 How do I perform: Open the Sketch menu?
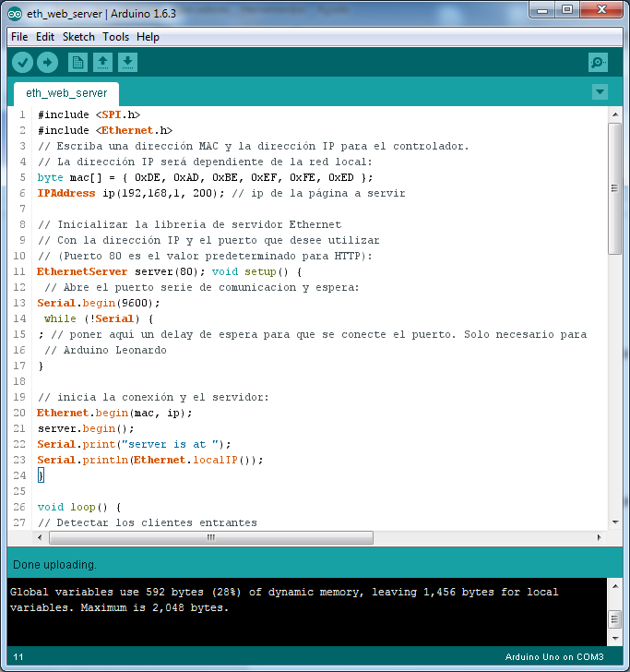78,37
